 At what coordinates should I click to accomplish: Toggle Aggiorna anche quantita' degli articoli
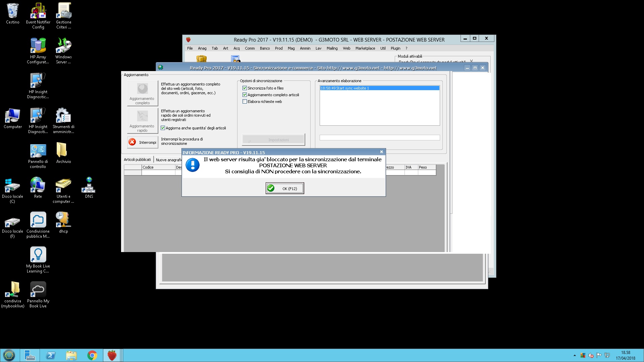[x=163, y=128]
